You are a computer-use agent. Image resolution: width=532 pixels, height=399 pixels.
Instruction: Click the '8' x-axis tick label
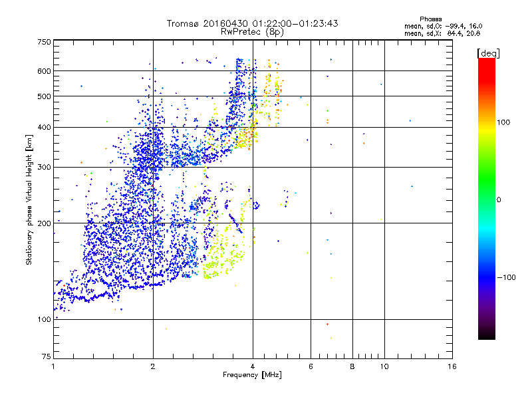coord(352,366)
